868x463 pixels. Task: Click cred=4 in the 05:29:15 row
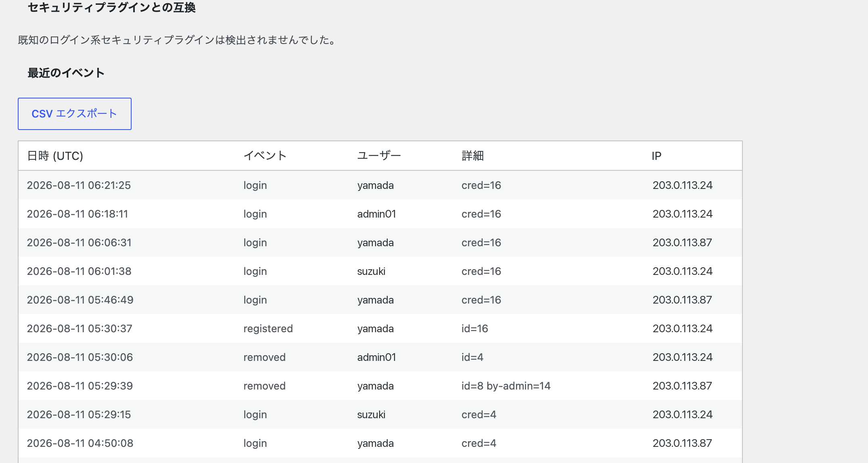click(479, 415)
